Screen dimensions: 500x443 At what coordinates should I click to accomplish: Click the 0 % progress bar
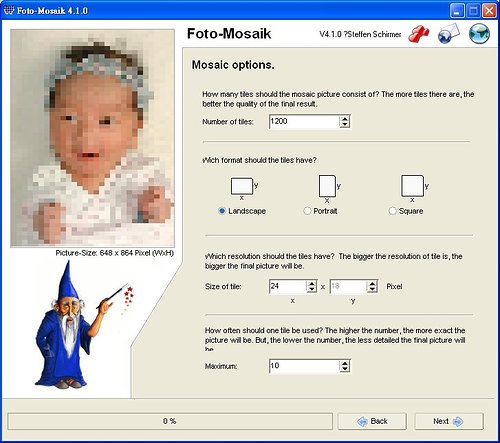click(x=170, y=421)
